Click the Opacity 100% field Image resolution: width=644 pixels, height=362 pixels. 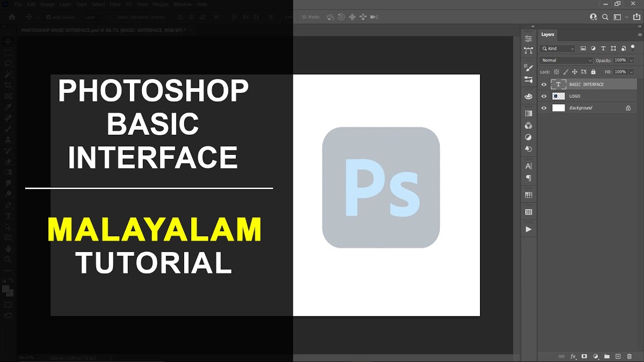(x=620, y=60)
